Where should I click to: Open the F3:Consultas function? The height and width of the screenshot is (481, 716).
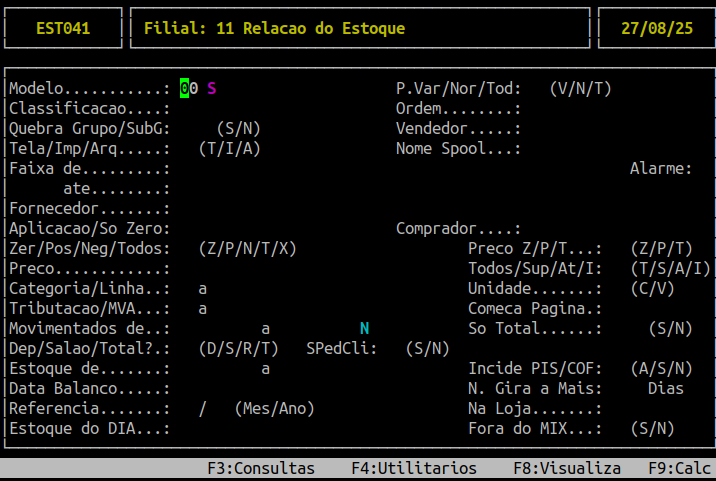pyautogui.click(x=261, y=468)
